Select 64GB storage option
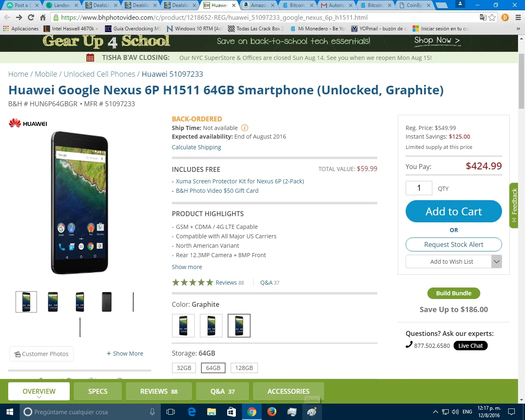Image resolution: width=525 pixels, height=420 pixels. tap(213, 368)
